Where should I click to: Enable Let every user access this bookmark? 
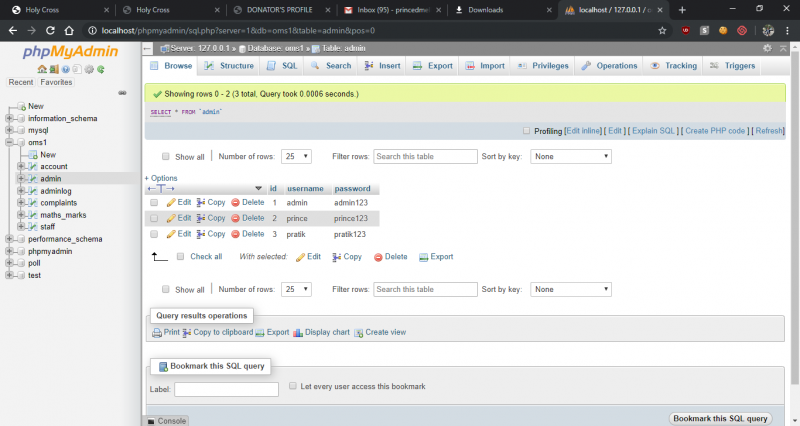(x=292, y=386)
